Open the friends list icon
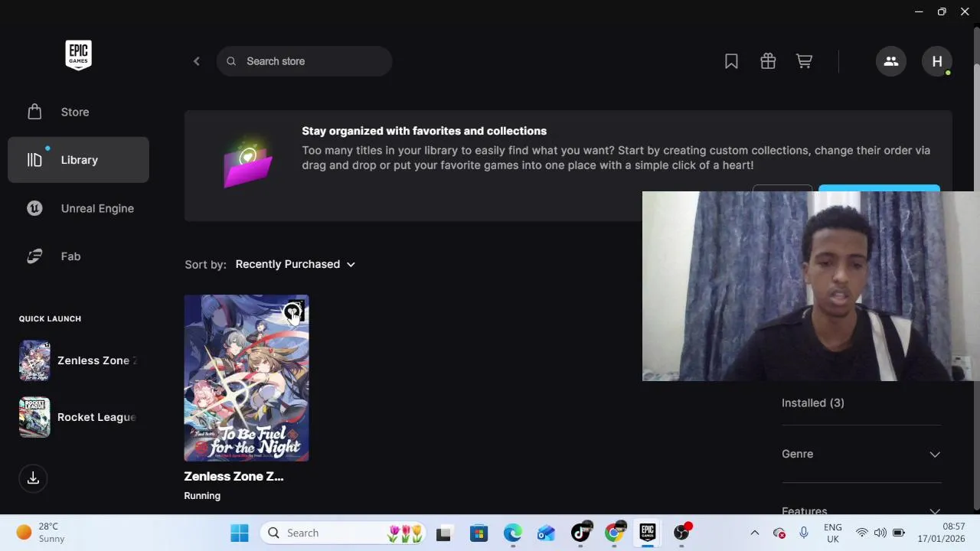Screen dimensions: 980x551 (890, 61)
